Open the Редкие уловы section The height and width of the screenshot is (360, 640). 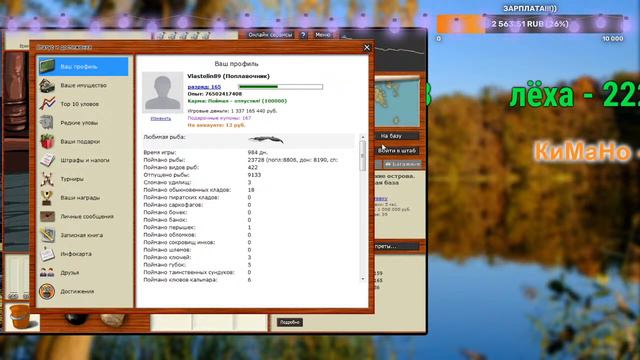click(x=83, y=123)
